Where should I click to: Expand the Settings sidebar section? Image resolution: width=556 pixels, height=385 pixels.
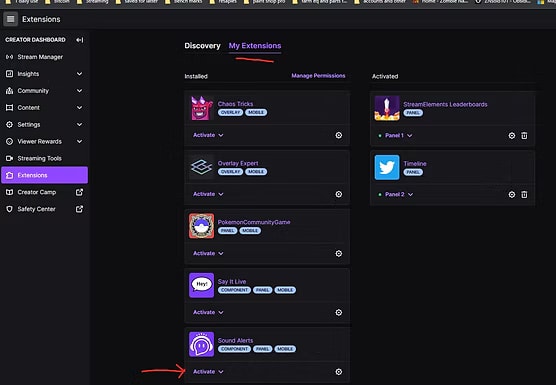coord(44,124)
